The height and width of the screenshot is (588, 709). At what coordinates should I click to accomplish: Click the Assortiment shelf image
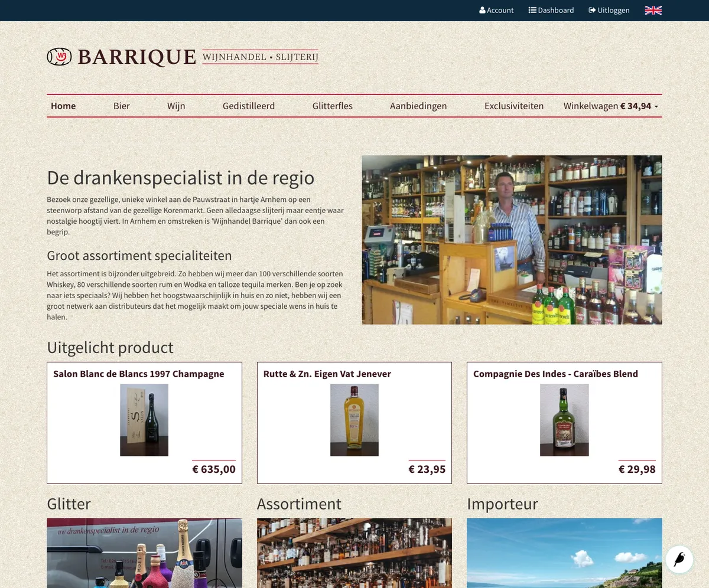click(354, 553)
